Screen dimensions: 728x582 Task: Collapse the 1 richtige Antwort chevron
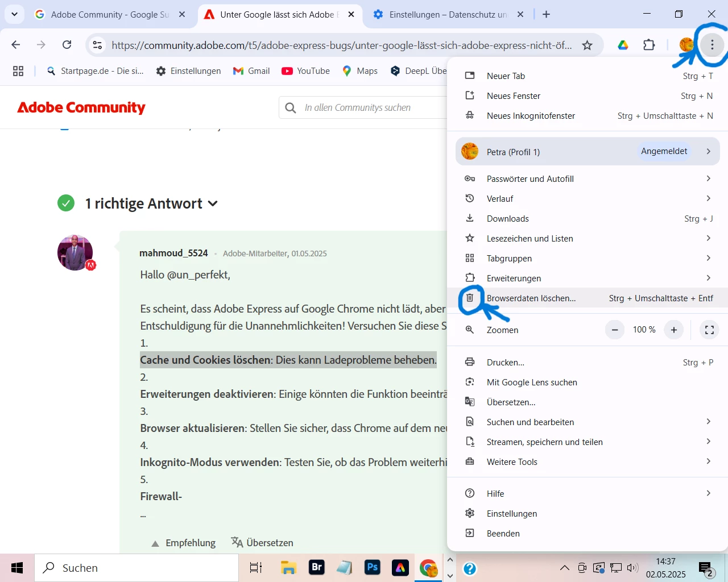[x=213, y=203]
